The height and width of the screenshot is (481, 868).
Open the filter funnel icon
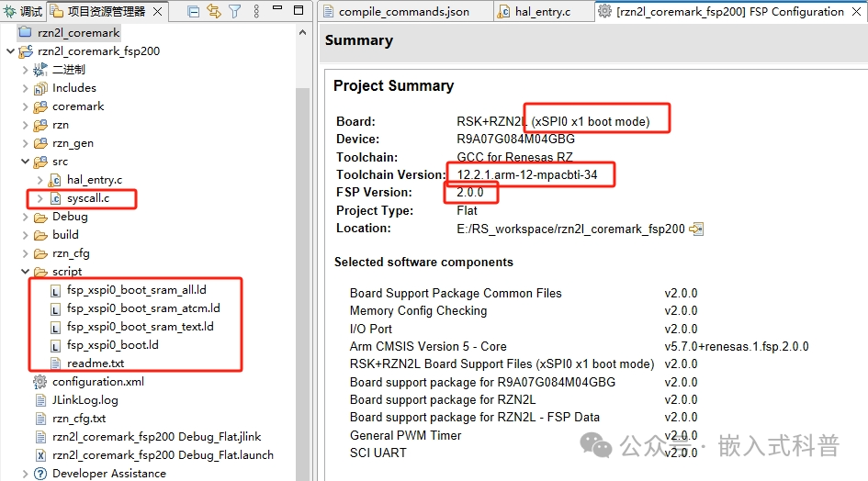click(235, 11)
